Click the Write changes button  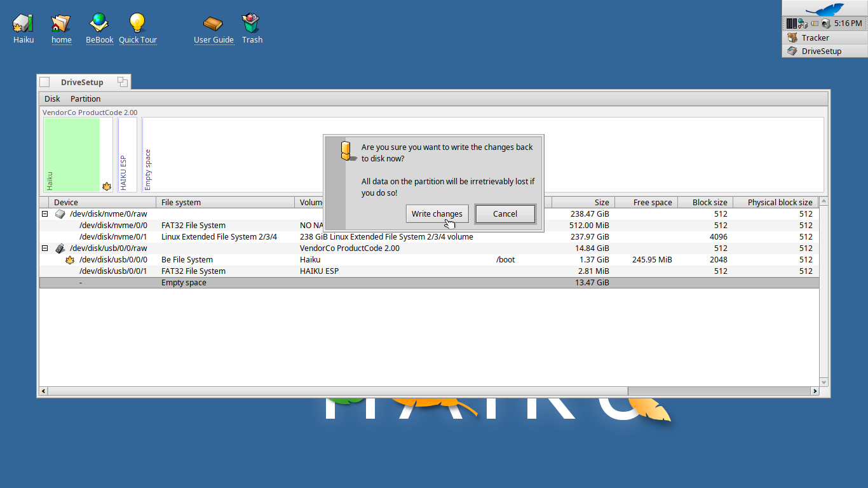click(x=437, y=214)
